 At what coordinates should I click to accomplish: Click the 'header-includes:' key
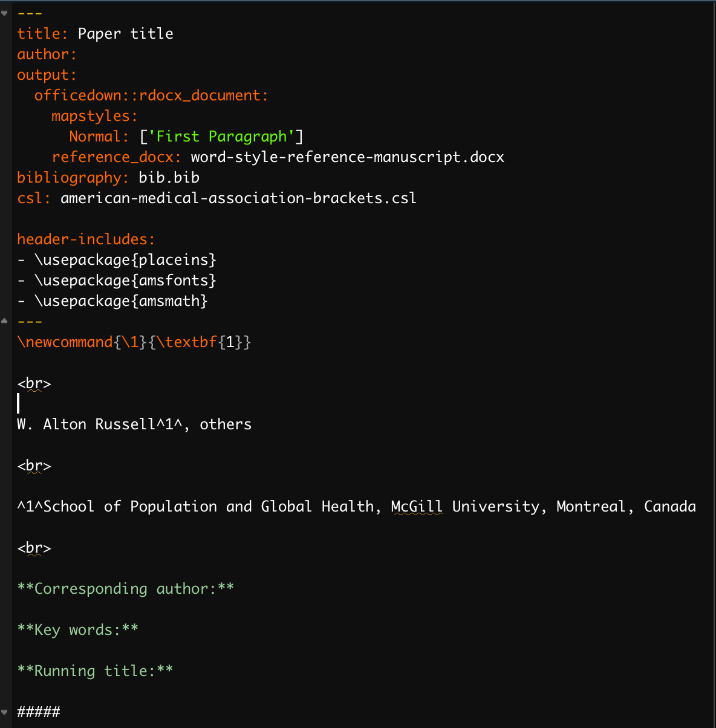coord(86,239)
